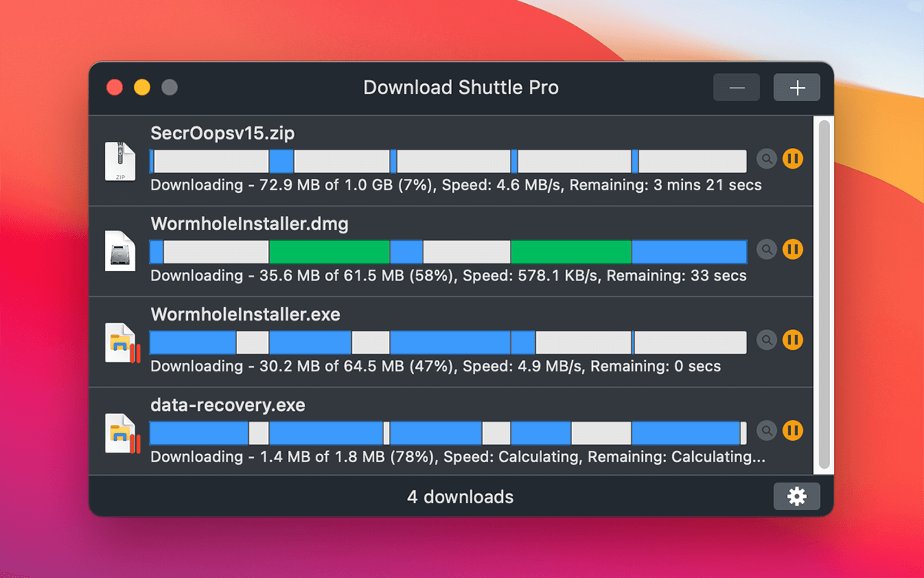Click status text showing 72.9 MB of 1.0 GB
The image size is (924, 578).
[x=456, y=185]
